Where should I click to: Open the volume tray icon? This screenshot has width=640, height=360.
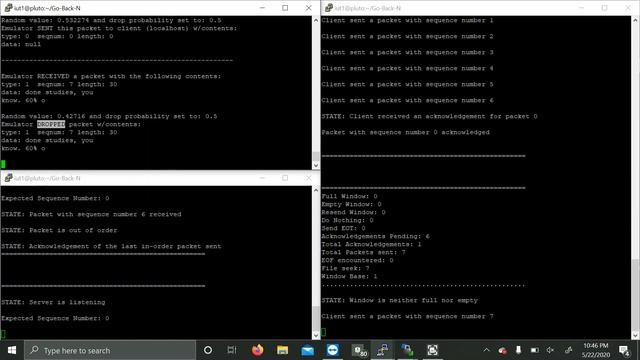click(550, 350)
